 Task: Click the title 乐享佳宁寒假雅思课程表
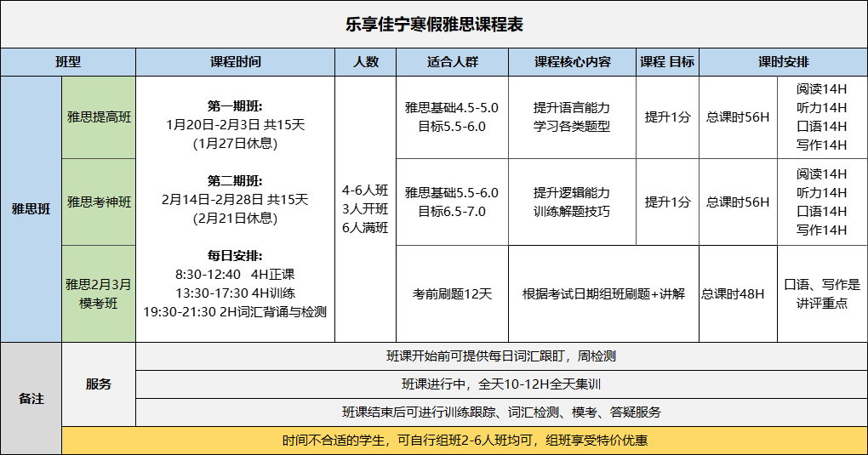(x=434, y=25)
